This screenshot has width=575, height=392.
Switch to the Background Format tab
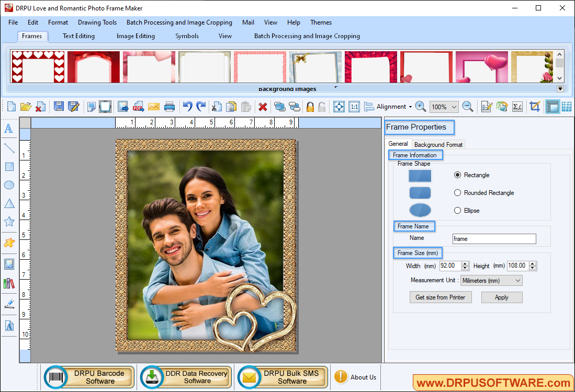point(438,144)
